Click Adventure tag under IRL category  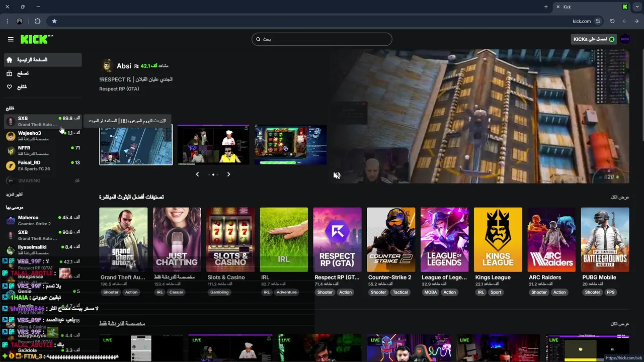287,292
